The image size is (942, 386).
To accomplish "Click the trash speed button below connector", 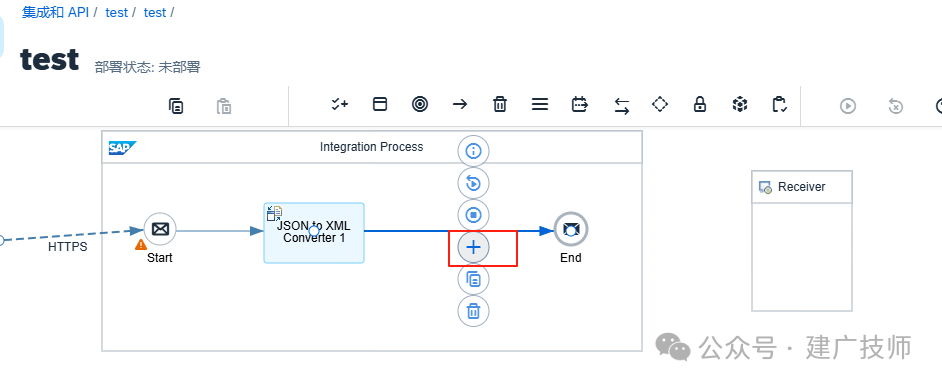I will click(x=473, y=311).
